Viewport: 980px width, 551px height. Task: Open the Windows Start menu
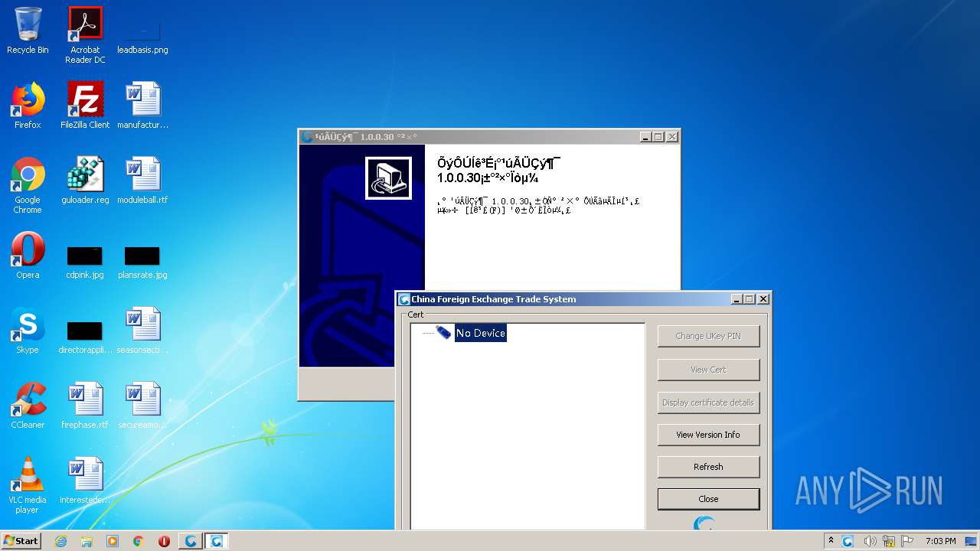pos(21,541)
